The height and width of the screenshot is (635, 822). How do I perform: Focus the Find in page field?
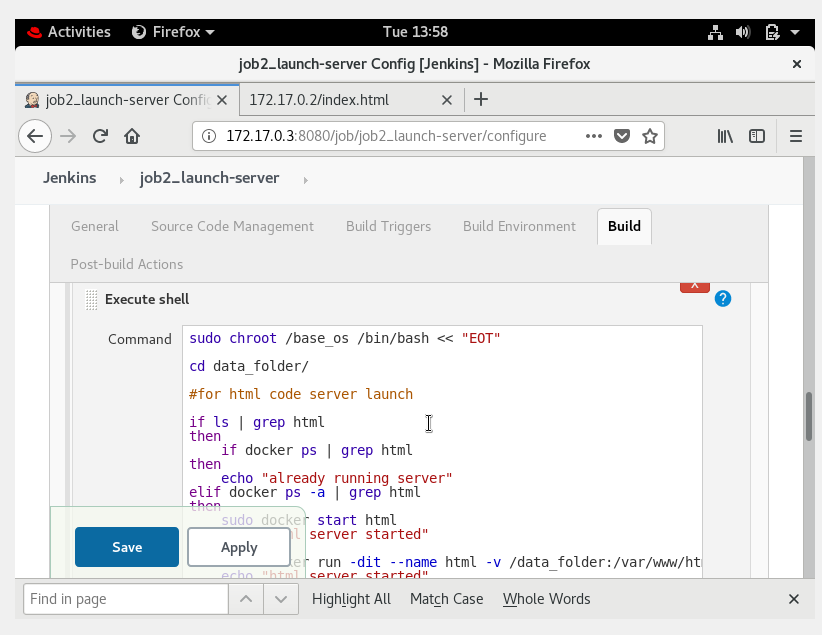tap(126, 599)
